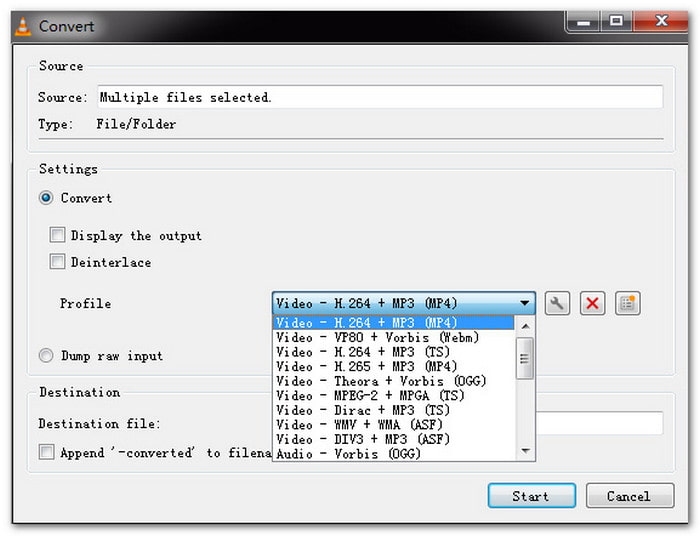The image size is (700, 536).
Task: Click the profile list scroll-up arrow
Action: [x=525, y=327]
